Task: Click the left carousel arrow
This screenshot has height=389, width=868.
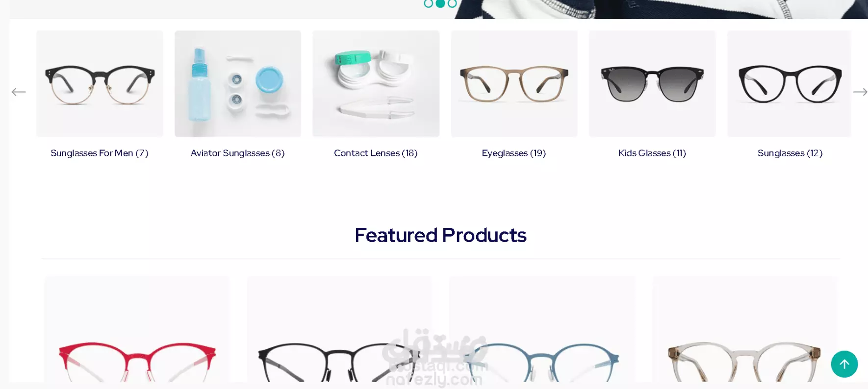Action: coord(19,92)
